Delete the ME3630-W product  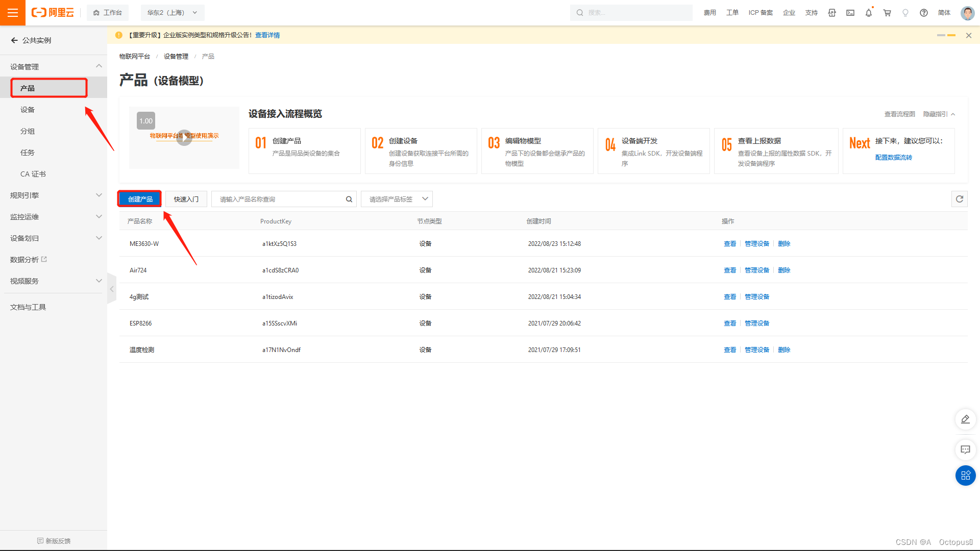[784, 244]
